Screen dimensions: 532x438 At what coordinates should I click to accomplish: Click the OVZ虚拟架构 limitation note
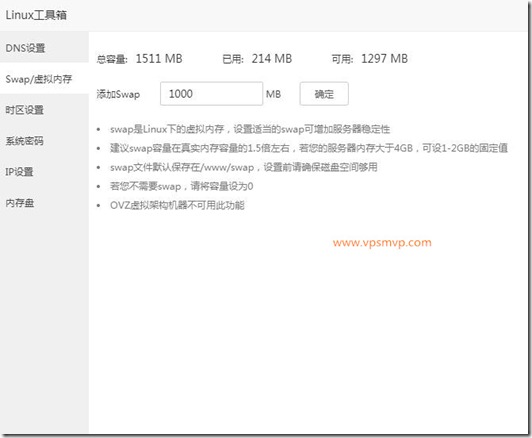pyautogui.click(x=177, y=205)
